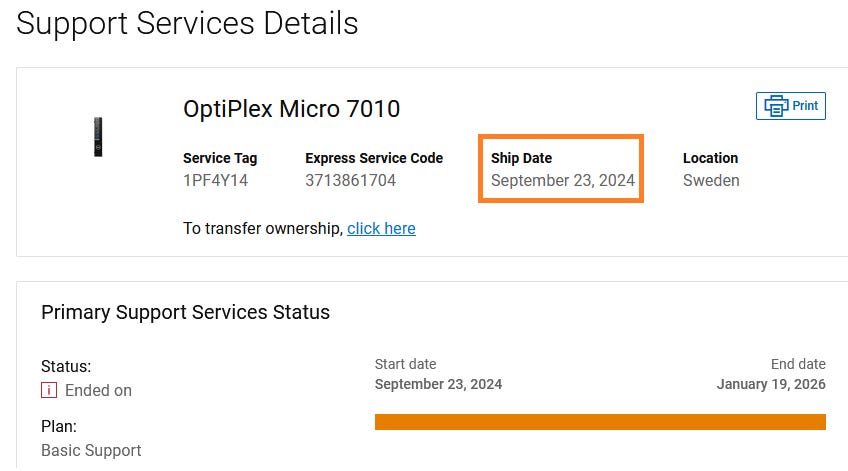Click the Support Services Details page heading
This screenshot has height=471, width=848.
click(x=187, y=23)
